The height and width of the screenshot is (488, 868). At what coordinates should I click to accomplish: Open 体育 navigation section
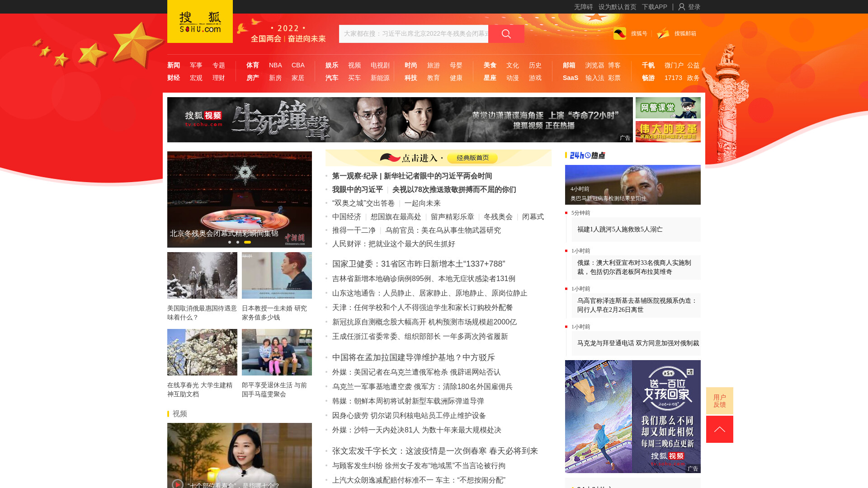pos(253,65)
